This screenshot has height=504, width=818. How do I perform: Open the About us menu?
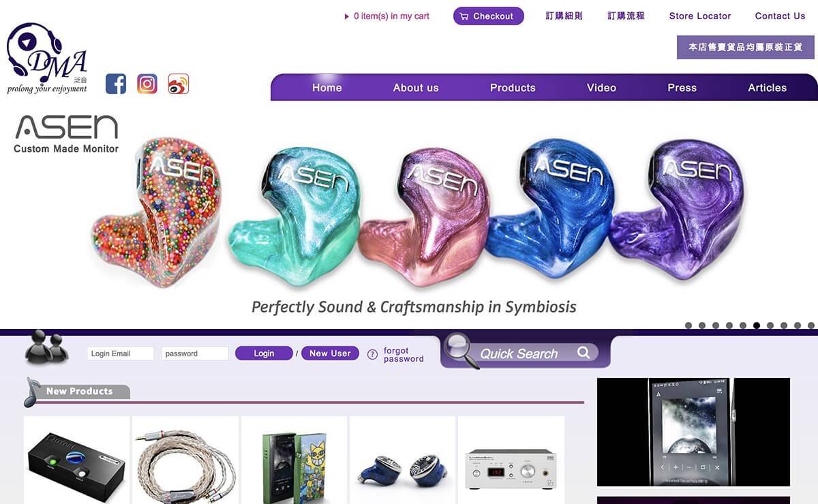[x=416, y=88]
